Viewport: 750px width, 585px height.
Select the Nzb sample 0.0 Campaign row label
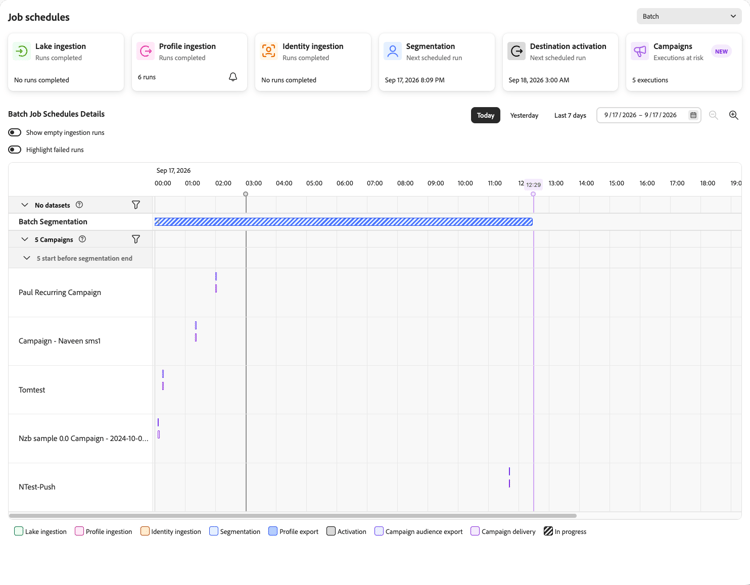click(83, 439)
